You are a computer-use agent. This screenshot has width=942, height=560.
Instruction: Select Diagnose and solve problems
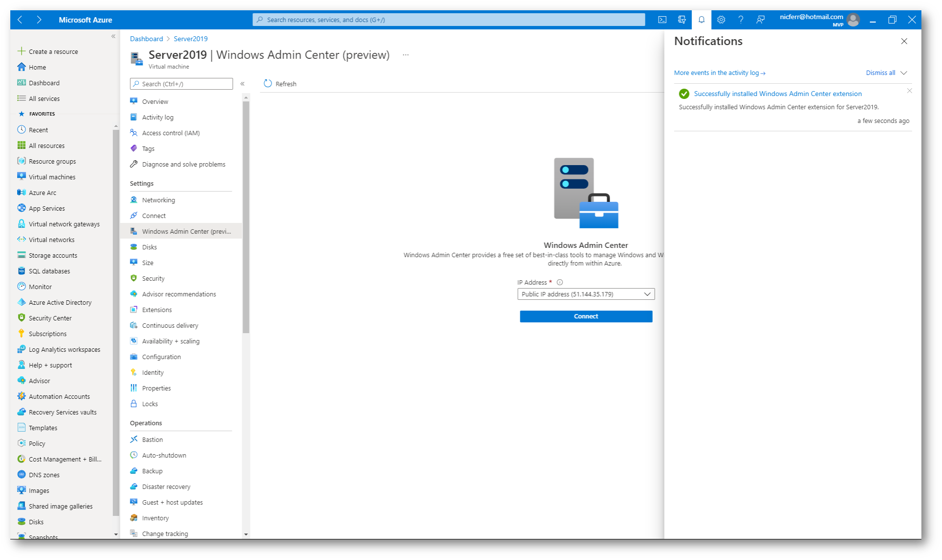[183, 164]
